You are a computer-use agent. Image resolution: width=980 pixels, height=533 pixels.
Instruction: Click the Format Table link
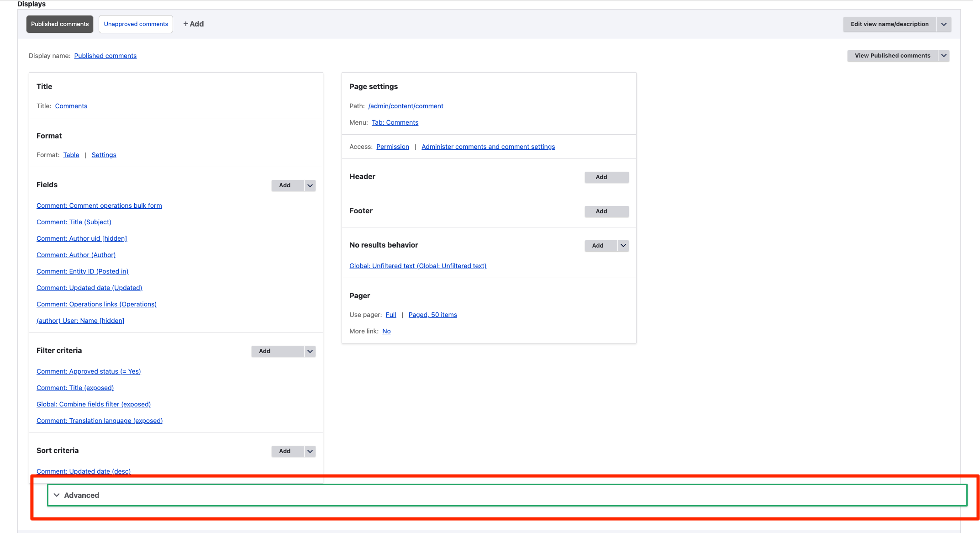point(72,155)
